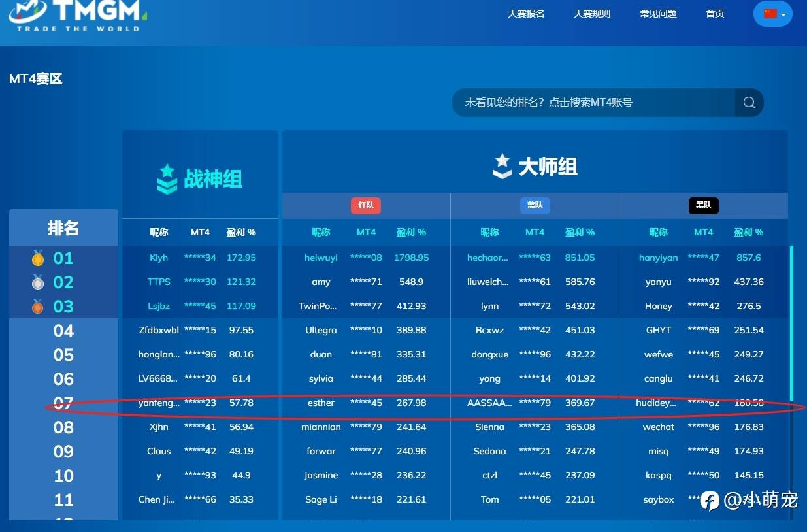Click the China flag icon
This screenshot has height=532, width=807.
pyautogui.click(x=770, y=14)
